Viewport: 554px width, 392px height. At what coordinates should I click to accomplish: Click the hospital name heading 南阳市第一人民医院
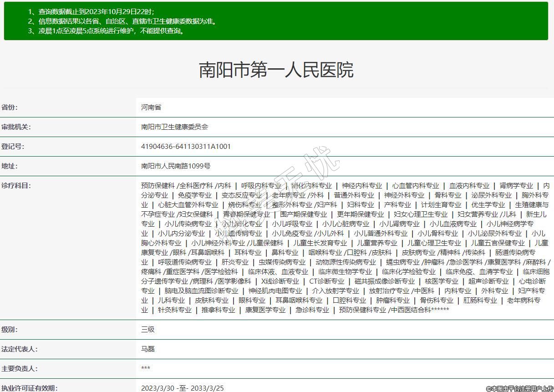276,70
